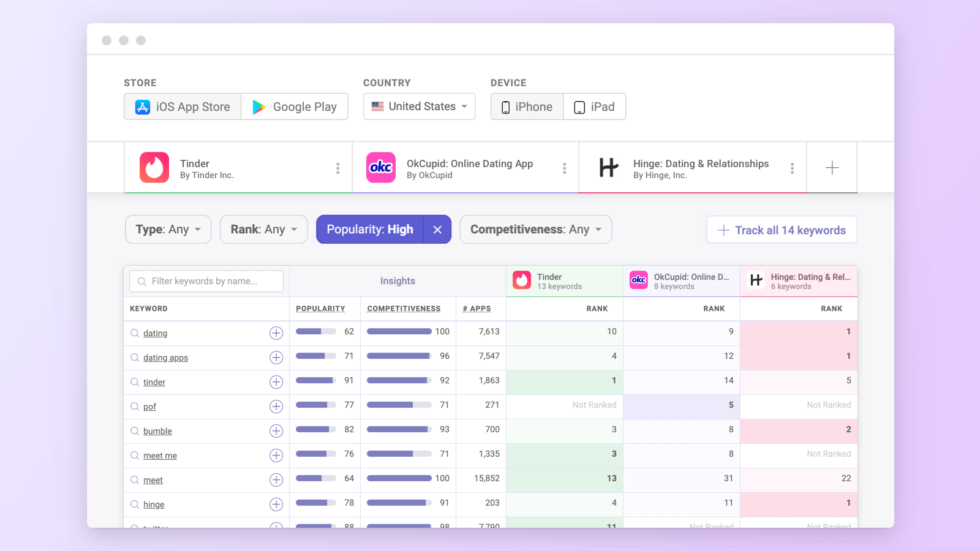The height and width of the screenshot is (551, 980).
Task: Click the search icon beside hinge
Action: (135, 504)
